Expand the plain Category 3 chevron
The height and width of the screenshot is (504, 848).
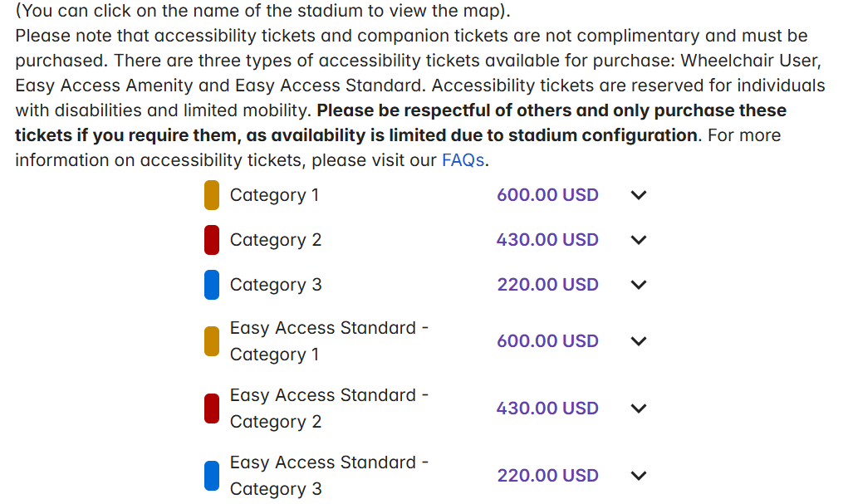(x=638, y=285)
